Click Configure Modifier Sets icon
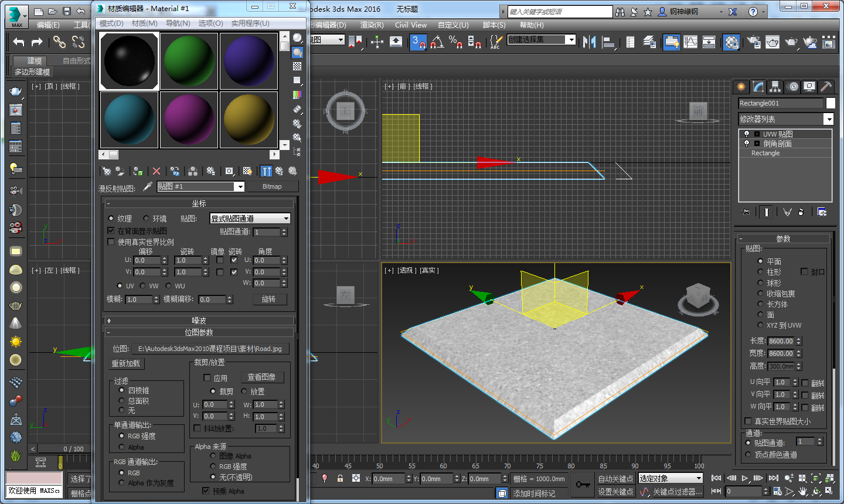 click(822, 212)
